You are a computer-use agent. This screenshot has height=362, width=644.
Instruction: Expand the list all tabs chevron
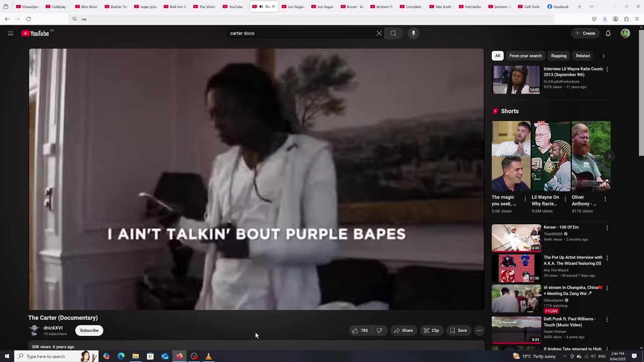click(x=591, y=7)
